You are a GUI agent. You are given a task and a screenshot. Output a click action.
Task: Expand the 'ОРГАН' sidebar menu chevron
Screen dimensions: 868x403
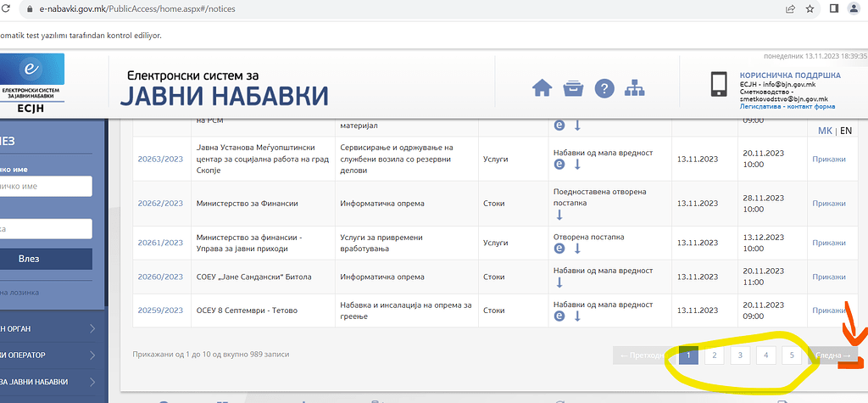(x=92, y=327)
